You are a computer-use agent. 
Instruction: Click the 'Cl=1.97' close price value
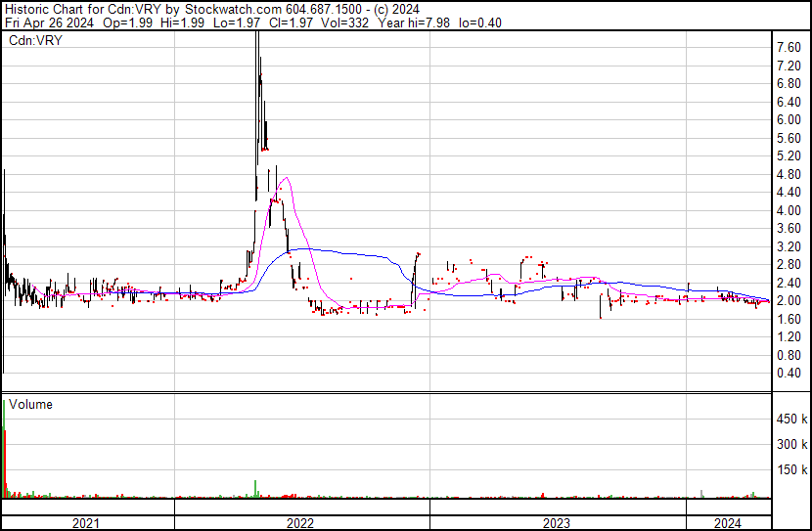click(291, 22)
